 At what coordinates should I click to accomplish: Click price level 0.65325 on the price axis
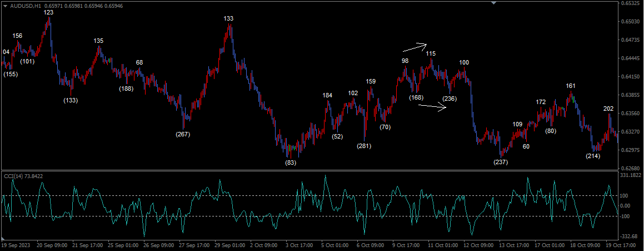click(x=632, y=3)
